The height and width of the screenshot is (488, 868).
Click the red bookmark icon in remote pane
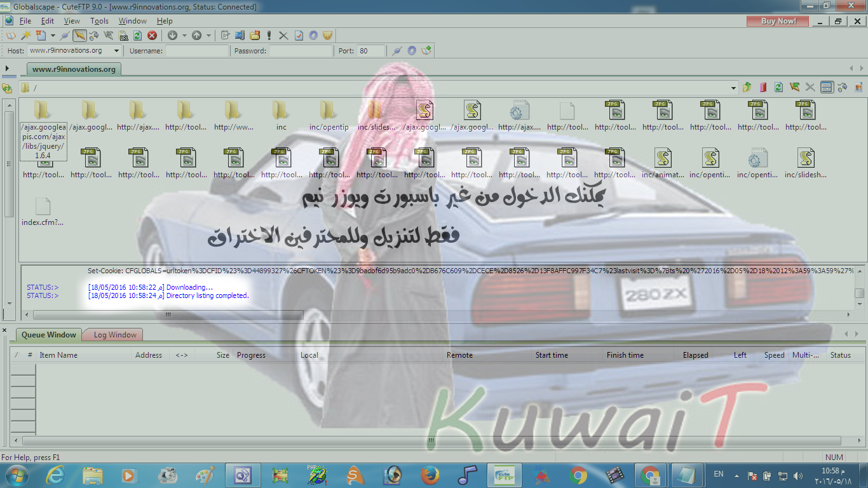[x=763, y=87]
